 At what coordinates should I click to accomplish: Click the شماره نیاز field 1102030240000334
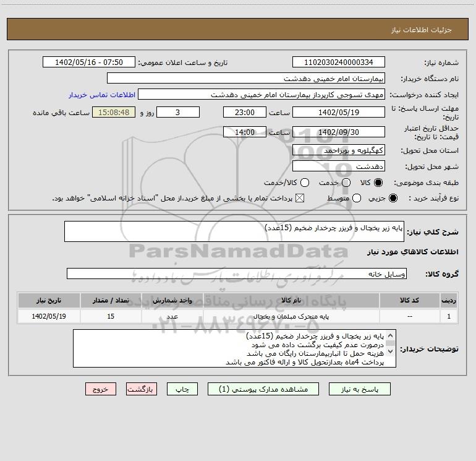tap(339, 62)
